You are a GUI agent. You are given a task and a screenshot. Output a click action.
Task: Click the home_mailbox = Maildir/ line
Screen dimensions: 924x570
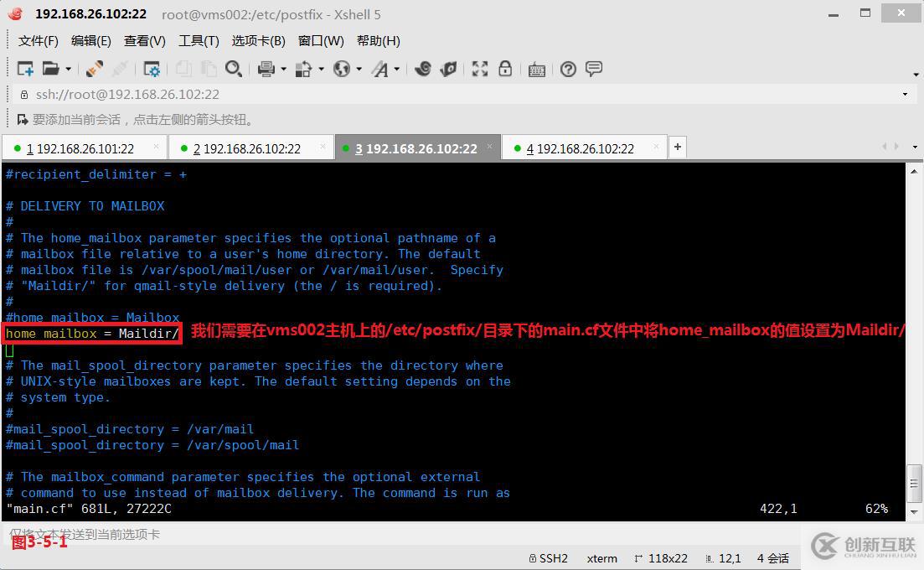pos(92,334)
